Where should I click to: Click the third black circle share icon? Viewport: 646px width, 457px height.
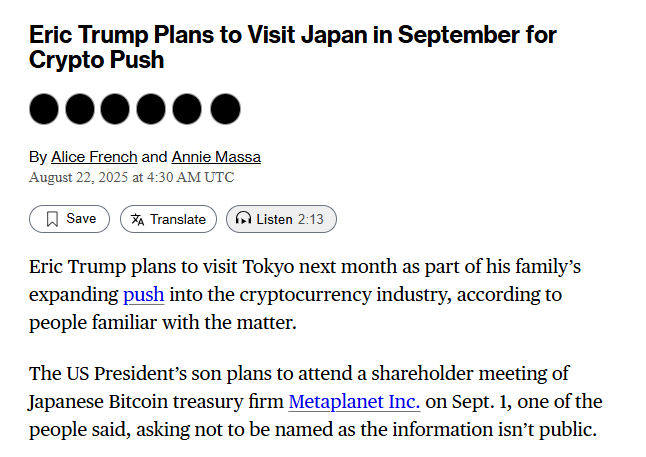click(116, 109)
